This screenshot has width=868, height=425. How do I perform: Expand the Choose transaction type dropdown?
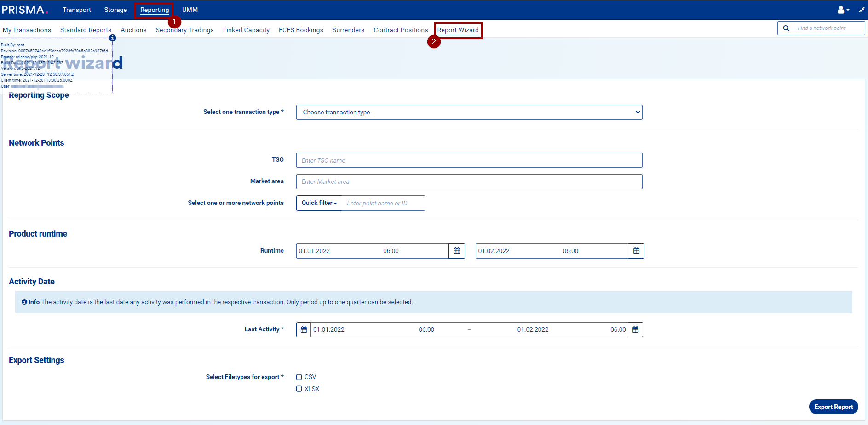[x=469, y=112]
